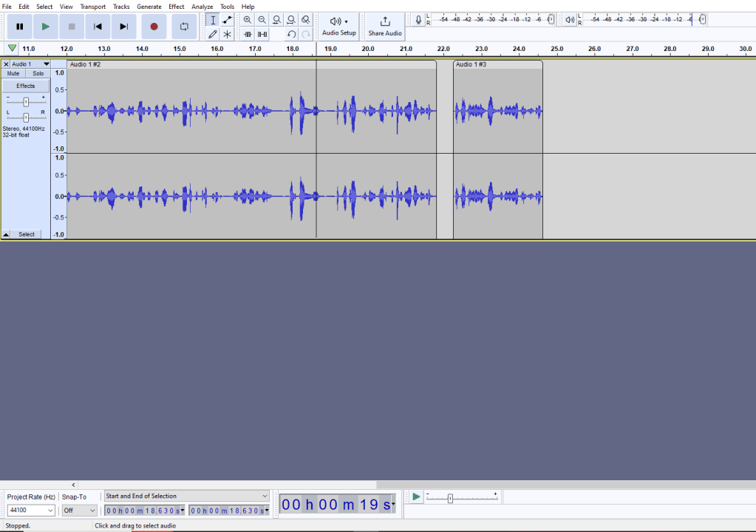This screenshot has width=756, height=532.
Task: Open the Generate menu
Action: point(149,7)
